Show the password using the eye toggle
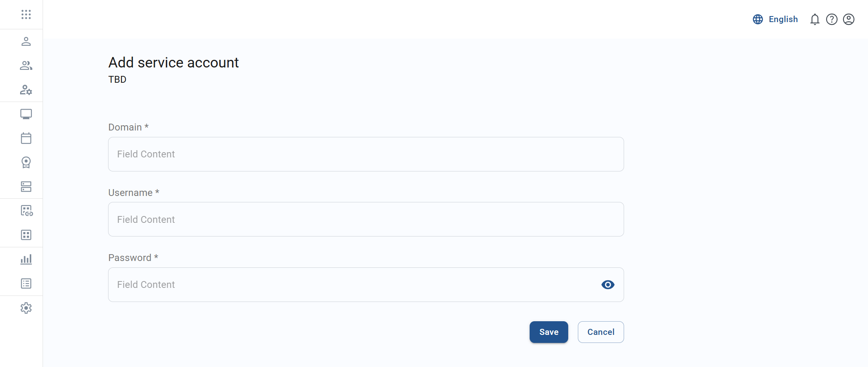 pos(607,284)
